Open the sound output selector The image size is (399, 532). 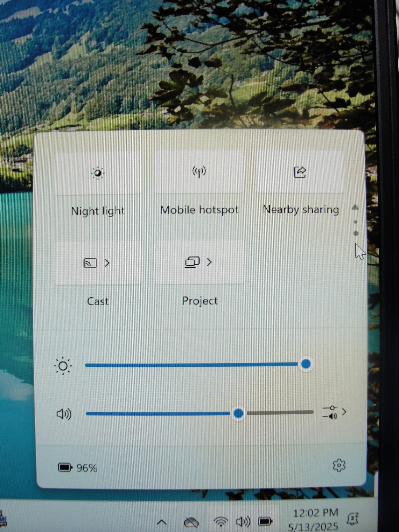(x=334, y=413)
